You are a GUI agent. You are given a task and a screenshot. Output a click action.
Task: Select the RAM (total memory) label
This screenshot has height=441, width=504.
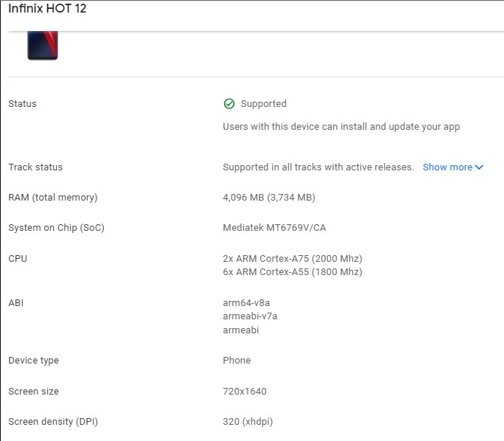[53, 198]
